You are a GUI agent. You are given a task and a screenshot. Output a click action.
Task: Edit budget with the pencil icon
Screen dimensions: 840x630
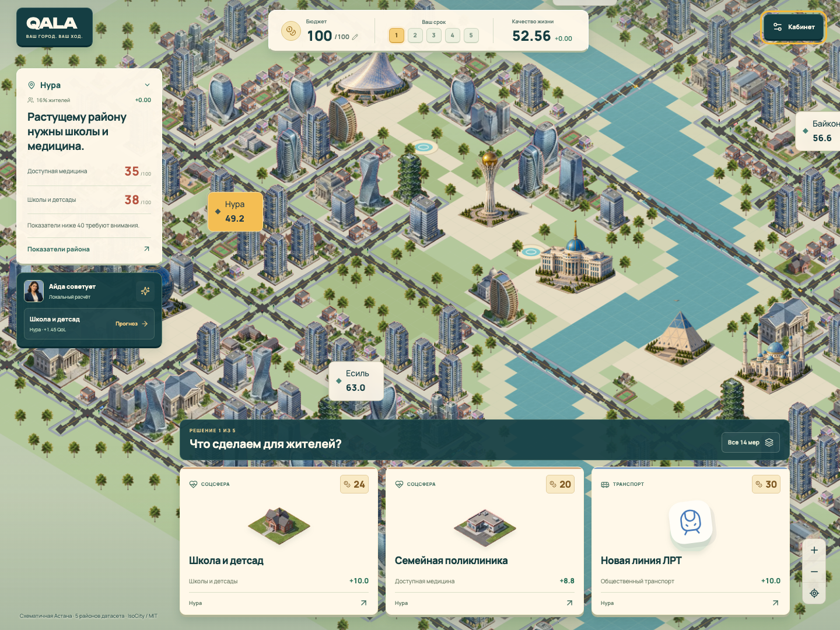pyautogui.click(x=355, y=37)
